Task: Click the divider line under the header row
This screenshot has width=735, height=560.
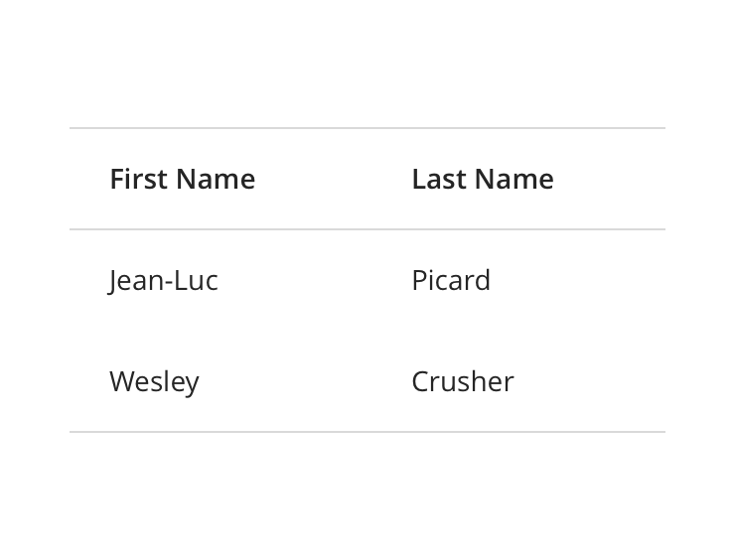Action: (367, 229)
